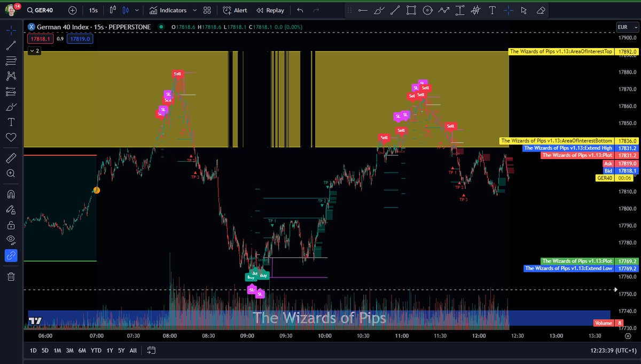Pick the arrow cursor in favorites toolbar
The width and height of the screenshot is (641, 364).
524,10
